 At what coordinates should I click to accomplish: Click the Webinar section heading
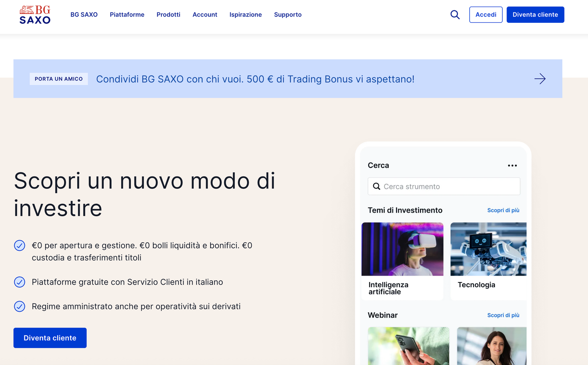pyautogui.click(x=383, y=315)
